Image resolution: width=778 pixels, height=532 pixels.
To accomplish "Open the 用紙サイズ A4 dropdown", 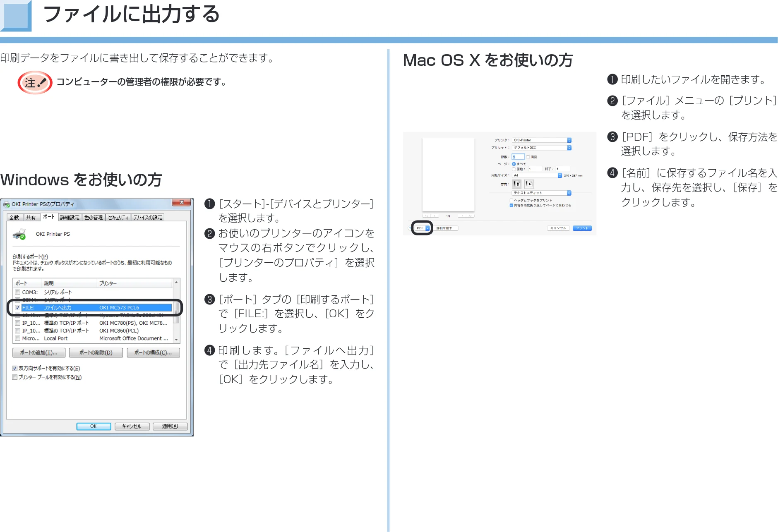I will (537, 175).
